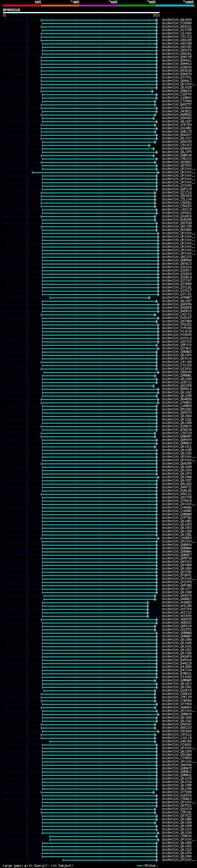Open UniRef100_A8Q935 hit
The width and height of the screenshot is (197, 868).
[x=177, y=619]
